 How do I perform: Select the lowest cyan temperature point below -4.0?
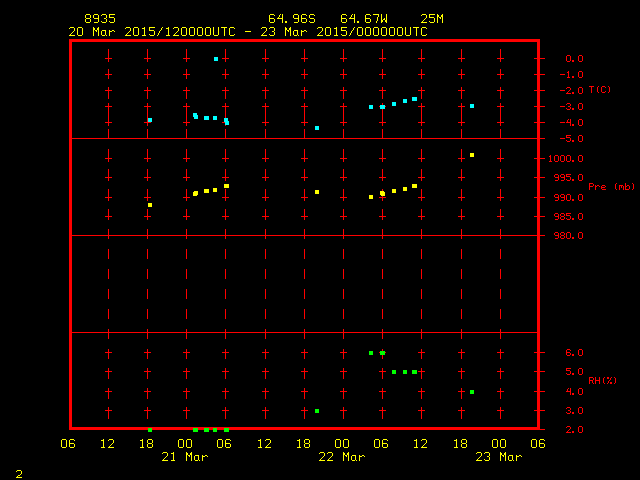pos(317,128)
